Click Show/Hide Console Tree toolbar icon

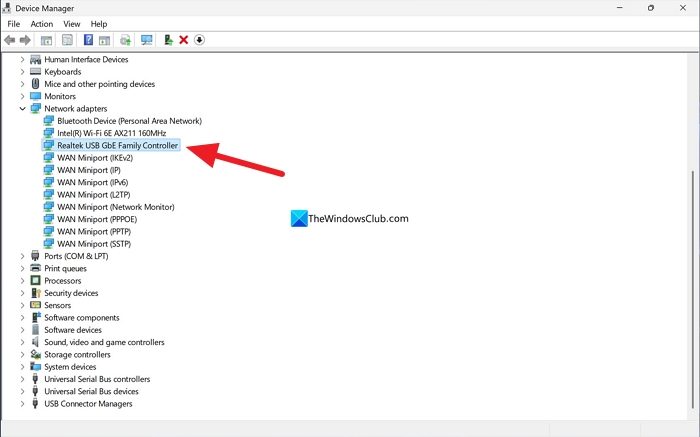[x=46, y=40]
